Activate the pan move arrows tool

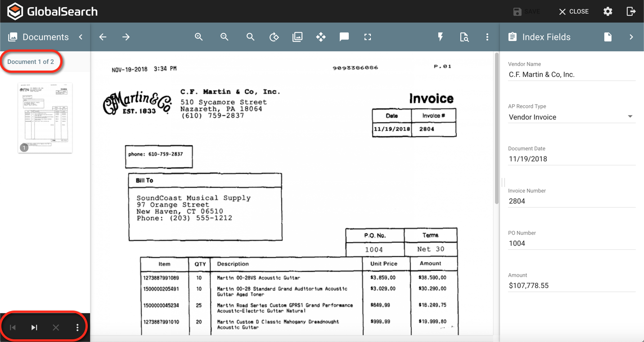point(321,37)
